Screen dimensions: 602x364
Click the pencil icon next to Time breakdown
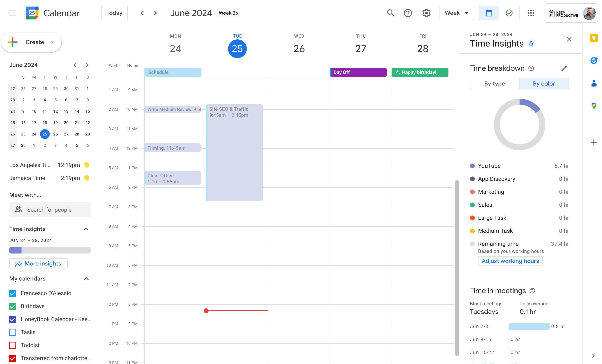click(x=564, y=68)
